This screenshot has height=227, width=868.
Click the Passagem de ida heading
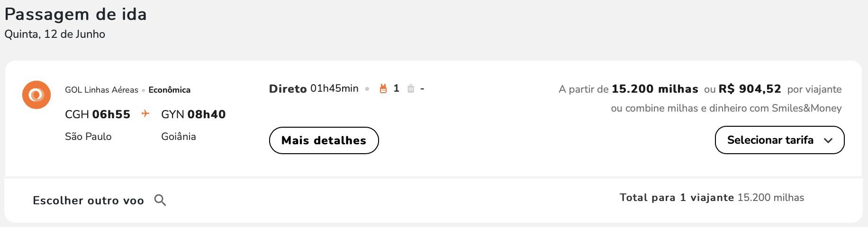(76, 14)
